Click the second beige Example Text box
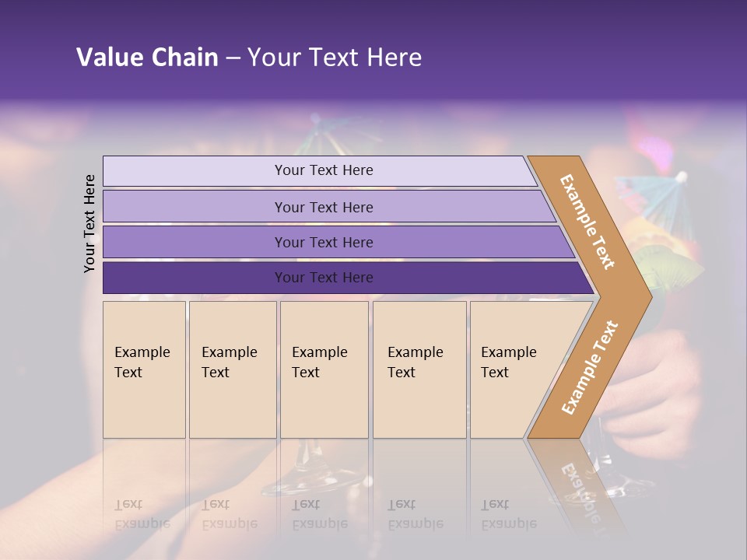 (x=232, y=369)
